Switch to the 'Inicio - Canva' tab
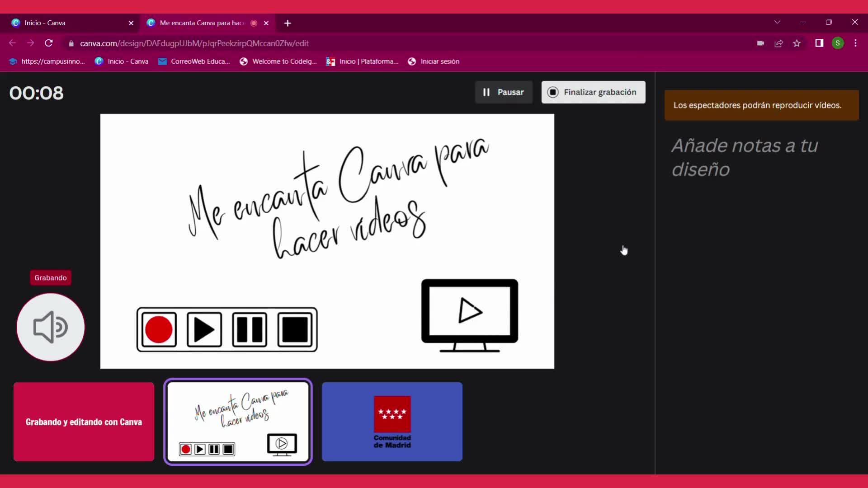 click(x=68, y=23)
